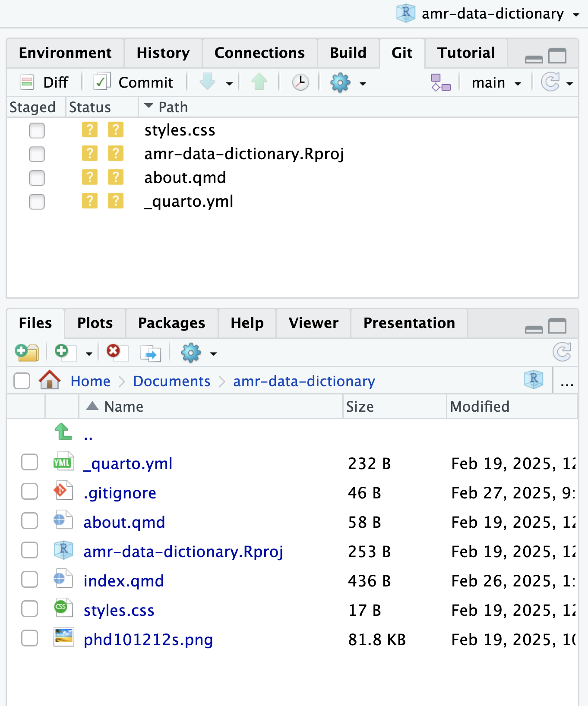Image resolution: width=588 pixels, height=706 pixels.
Task: Sort files by Modified column header
Action: (512, 407)
